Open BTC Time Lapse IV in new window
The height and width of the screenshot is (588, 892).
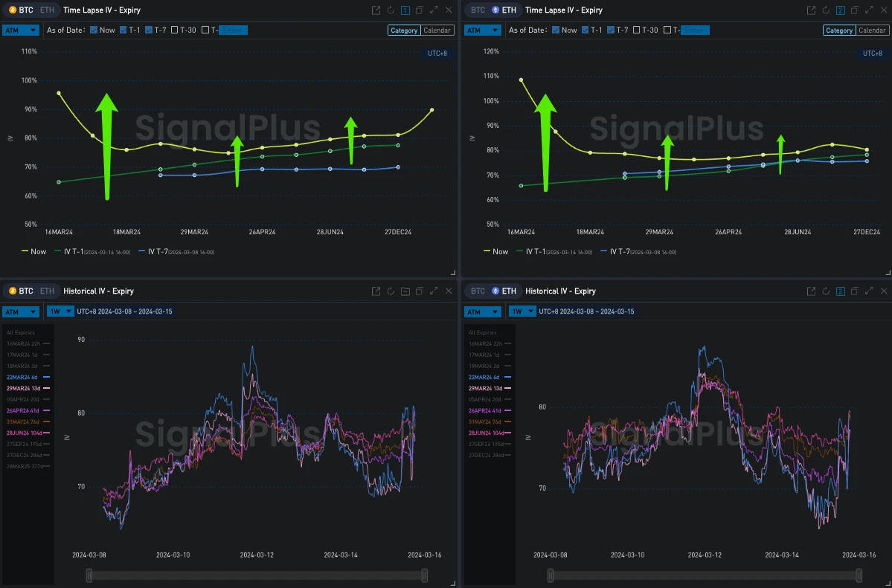point(376,10)
